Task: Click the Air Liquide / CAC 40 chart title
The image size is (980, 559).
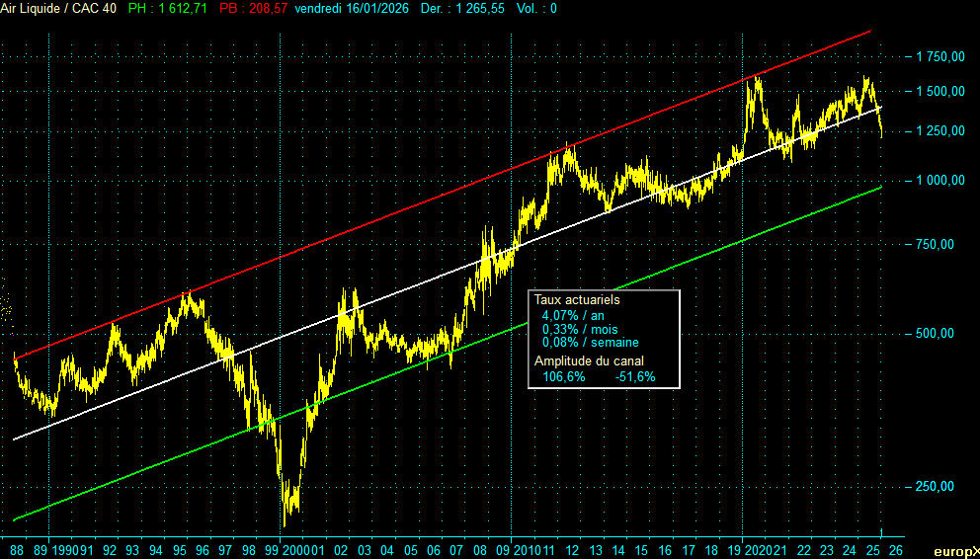Action: (x=59, y=8)
